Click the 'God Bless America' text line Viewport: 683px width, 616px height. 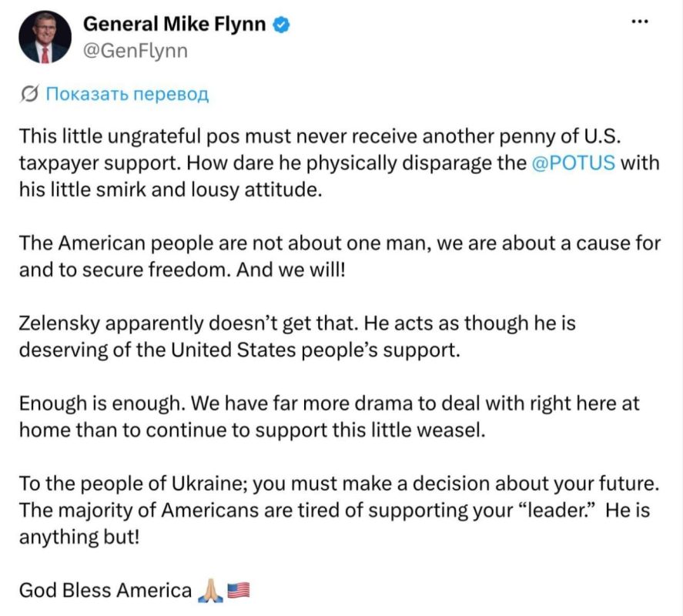(x=105, y=591)
